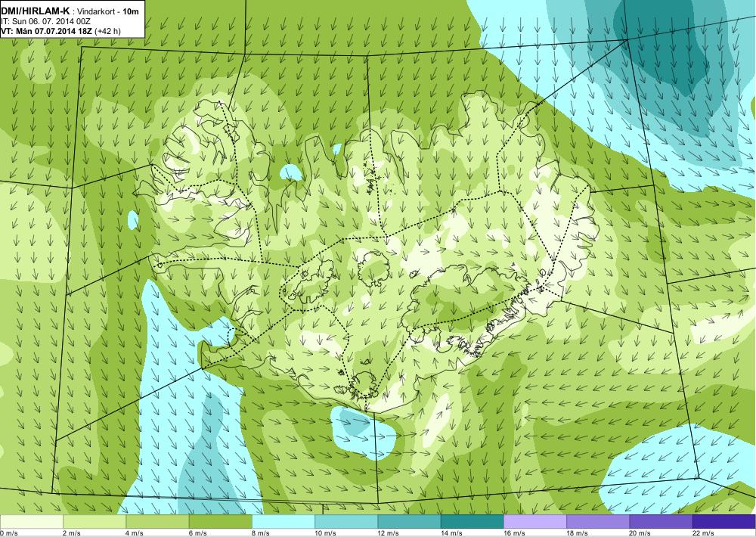
Task: Click the '2 m/s' legend label
Action: [72, 533]
